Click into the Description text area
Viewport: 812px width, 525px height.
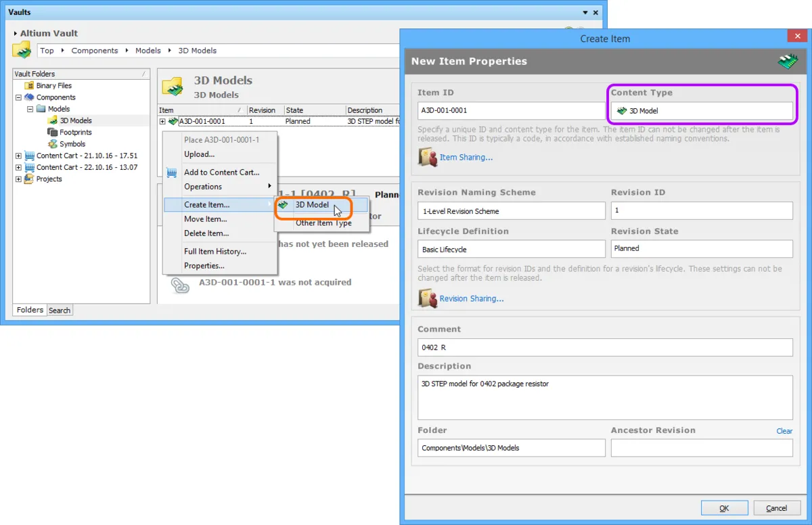[605, 398]
